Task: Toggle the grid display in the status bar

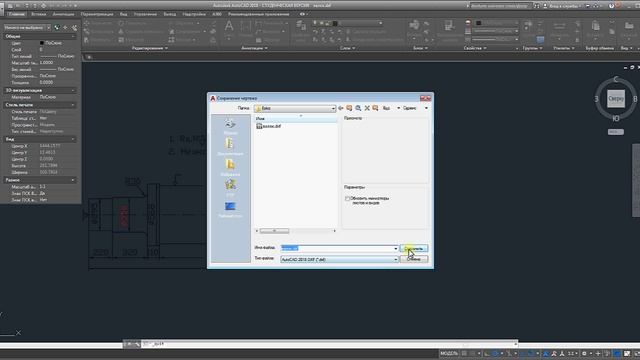Action: 464,353
